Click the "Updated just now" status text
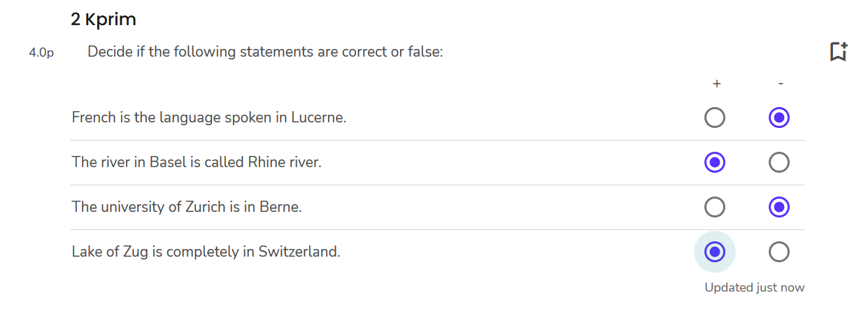Screen dimensions: 868x314 (x=754, y=287)
